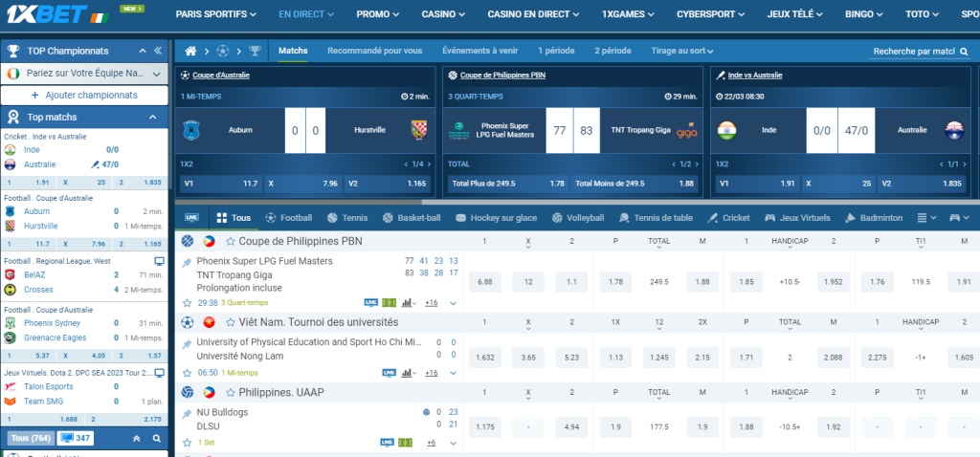Open live icon for NU Bulldogs match
The width and height of the screenshot is (980, 457).
click(388, 443)
